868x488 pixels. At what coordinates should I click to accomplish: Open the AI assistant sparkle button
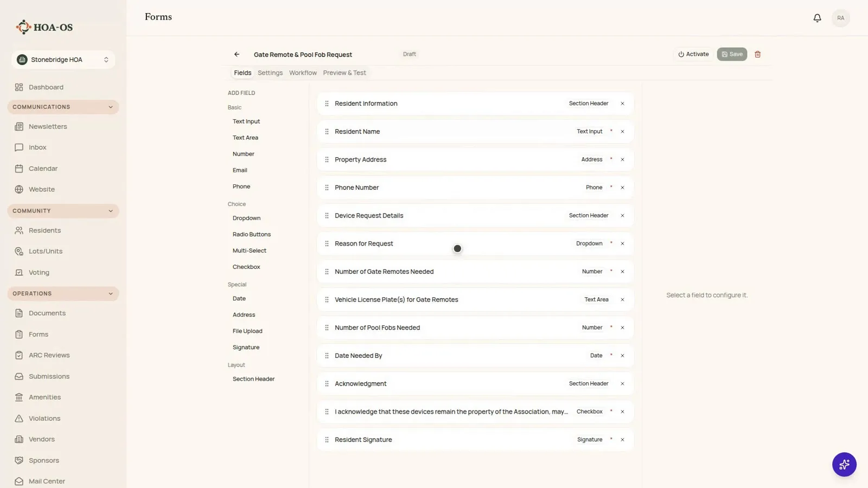(x=844, y=465)
